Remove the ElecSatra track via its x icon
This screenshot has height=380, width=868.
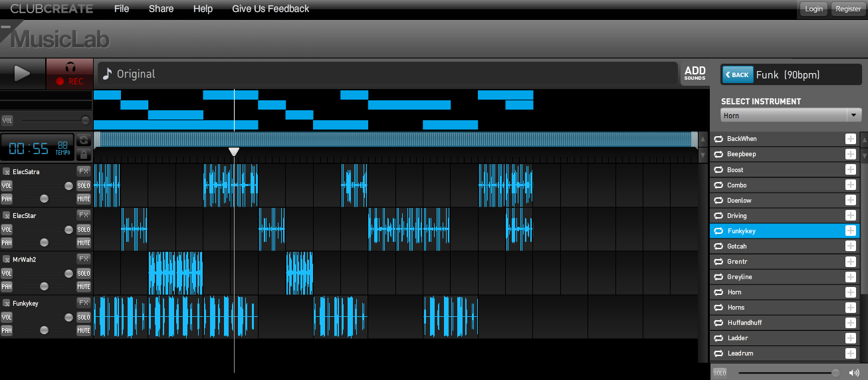point(6,172)
